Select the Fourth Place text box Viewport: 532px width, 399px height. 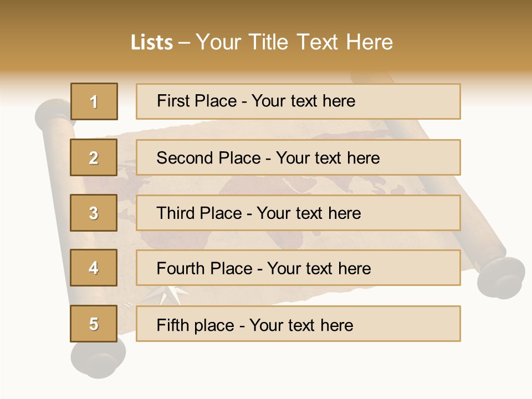point(298,268)
